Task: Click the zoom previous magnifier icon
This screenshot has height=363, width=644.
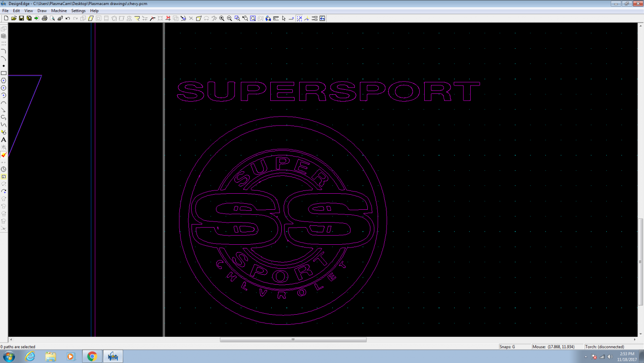Action: pos(245,18)
